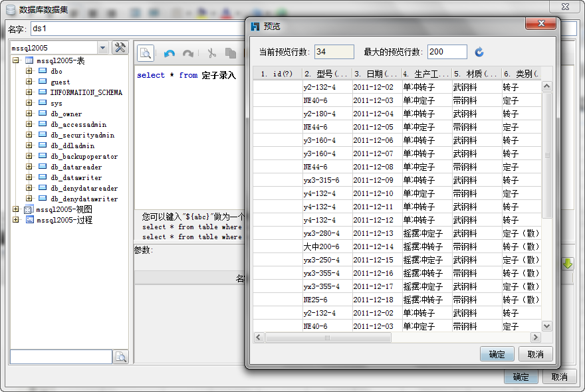
Task: Refresh the preview row count
Action: tap(479, 52)
